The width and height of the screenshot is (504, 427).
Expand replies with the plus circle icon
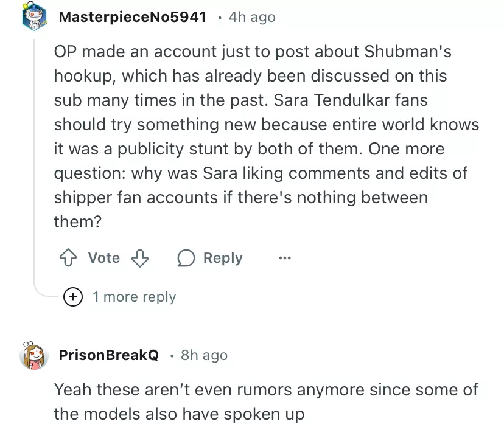pos(74,297)
